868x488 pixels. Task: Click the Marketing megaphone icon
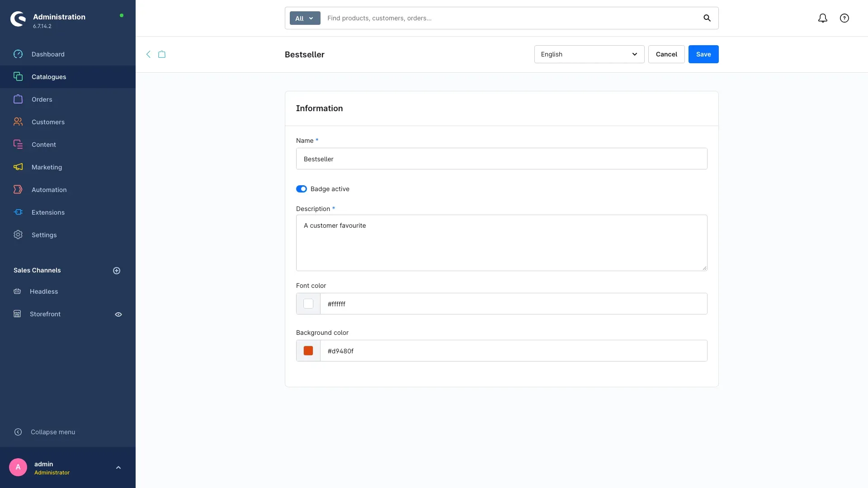[x=18, y=167]
